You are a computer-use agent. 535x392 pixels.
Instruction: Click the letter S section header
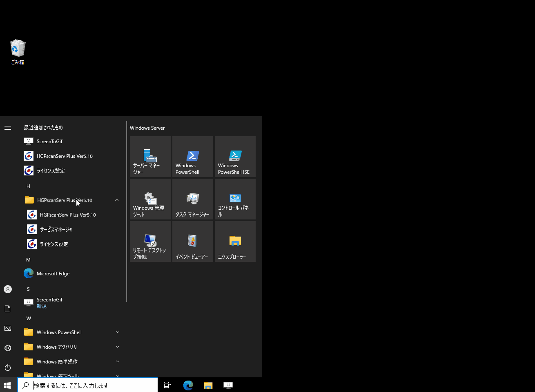point(28,289)
